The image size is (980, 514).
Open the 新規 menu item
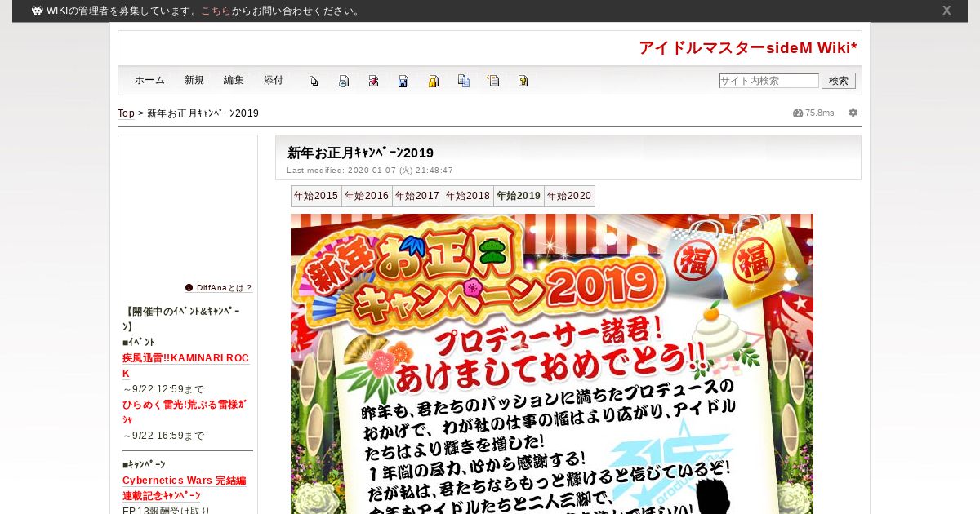[x=194, y=81]
